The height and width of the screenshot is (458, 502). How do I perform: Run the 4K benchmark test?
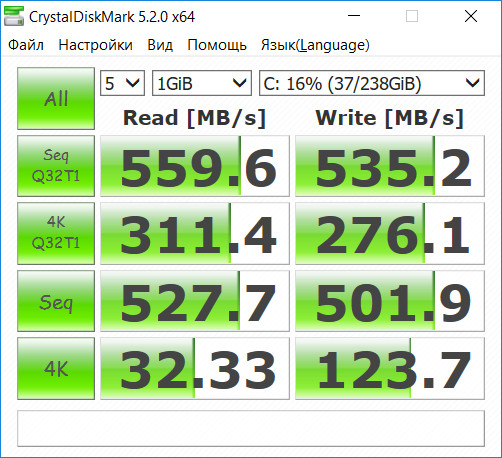click(56, 368)
